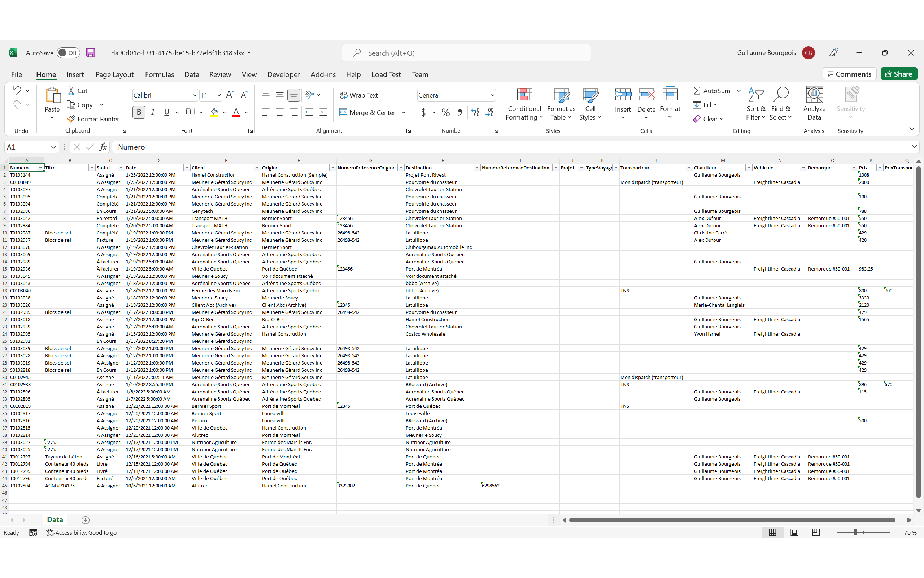Select Center alignment icon
924x578 pixels.
pyautogui.click(x=279, y=112)
